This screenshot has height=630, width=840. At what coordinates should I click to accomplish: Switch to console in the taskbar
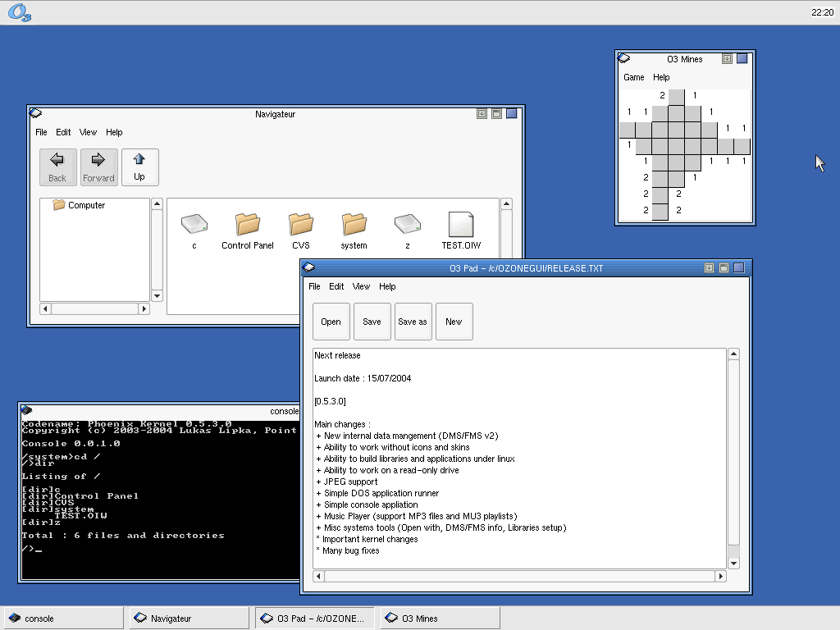click(64, 619)
